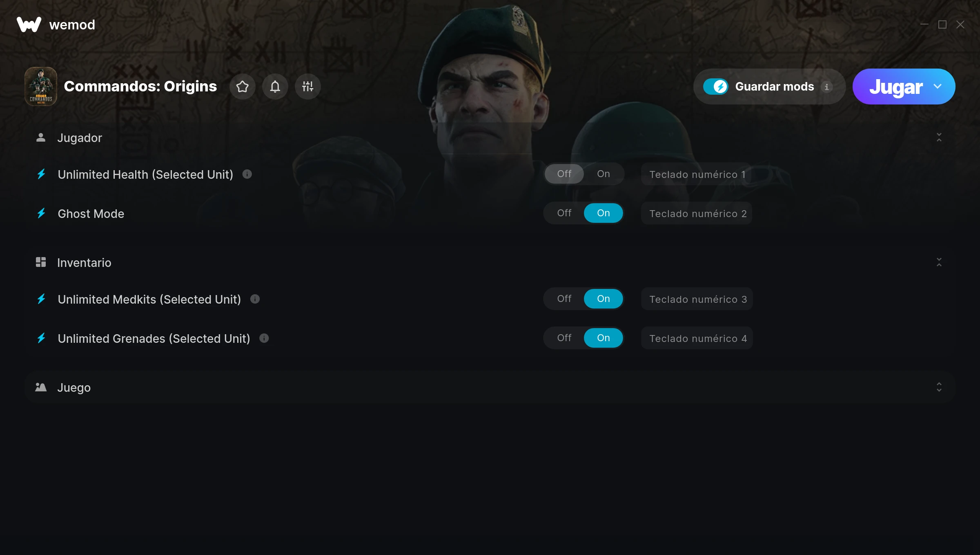Turn on Unlimited Health (Selected Unit)
980x555 pixels.
603,174
